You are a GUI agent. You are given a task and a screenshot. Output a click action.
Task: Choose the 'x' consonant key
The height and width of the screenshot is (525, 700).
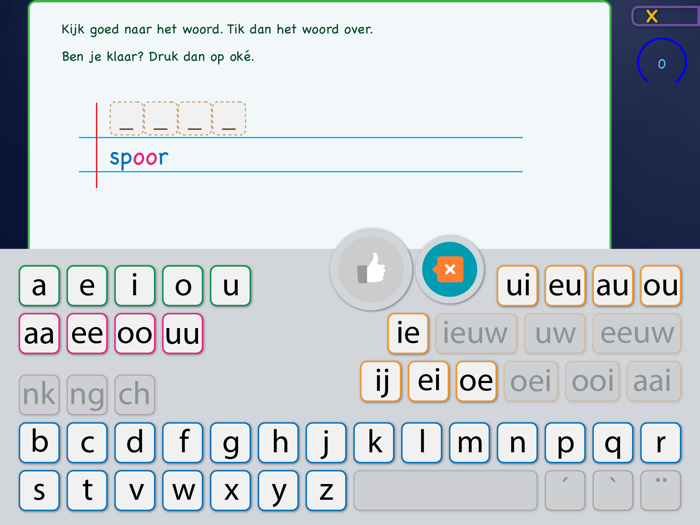click(230, 490)
